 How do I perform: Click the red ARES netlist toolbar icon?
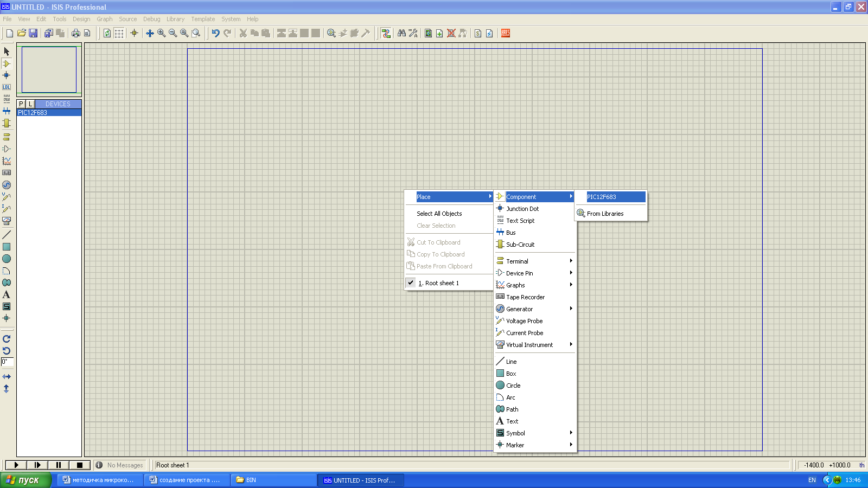click(x=506, y=33)
